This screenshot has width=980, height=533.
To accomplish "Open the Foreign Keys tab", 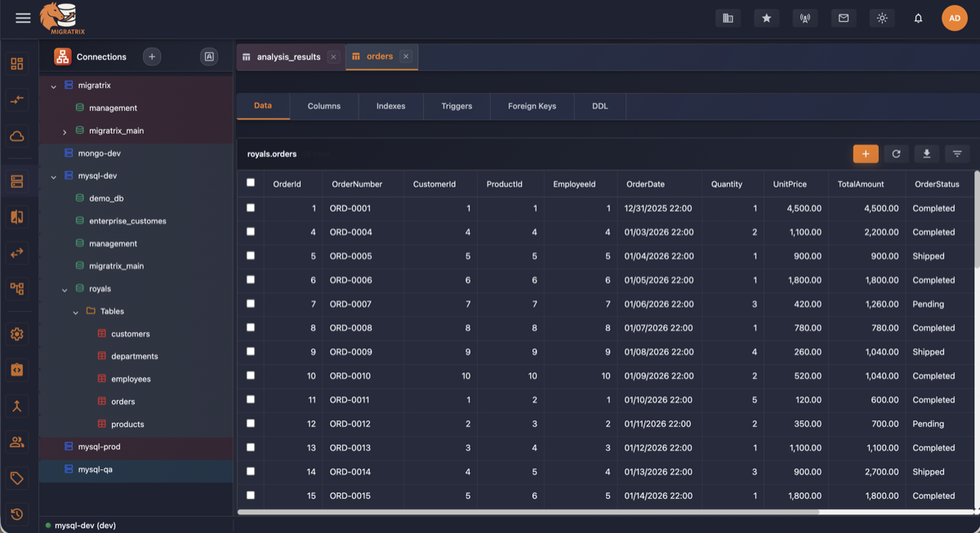I will (532, 105).
